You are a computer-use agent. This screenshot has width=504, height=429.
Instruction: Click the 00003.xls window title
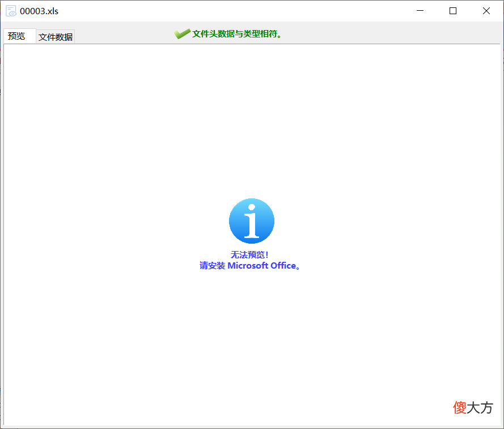(x=39, y=11)
